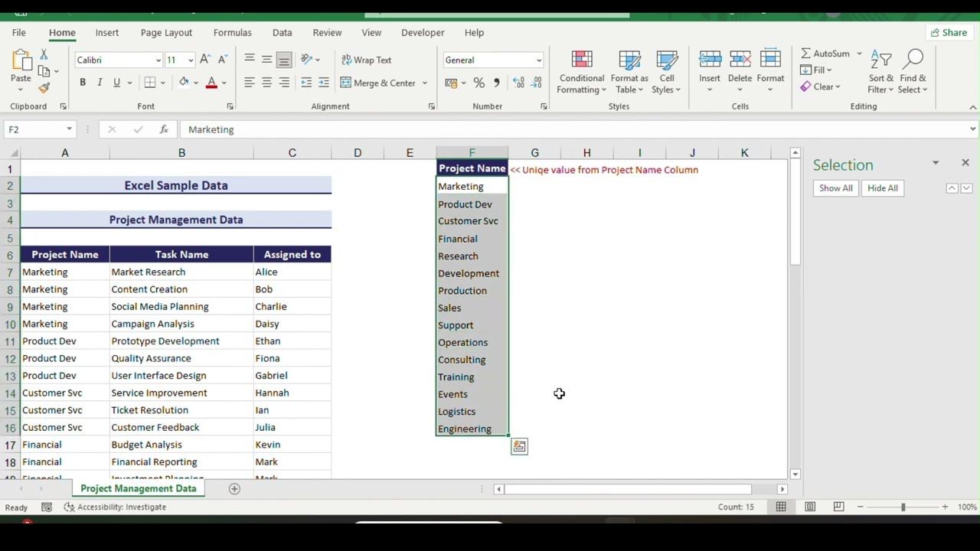Toggle Italic formatting

click(x=100, y=83)
